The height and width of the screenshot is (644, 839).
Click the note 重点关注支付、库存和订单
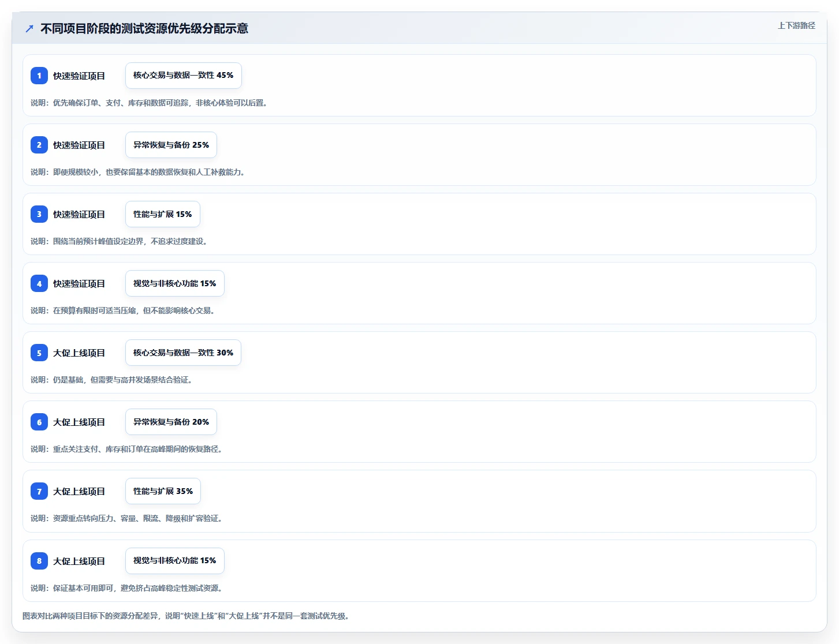pos(98,449)
